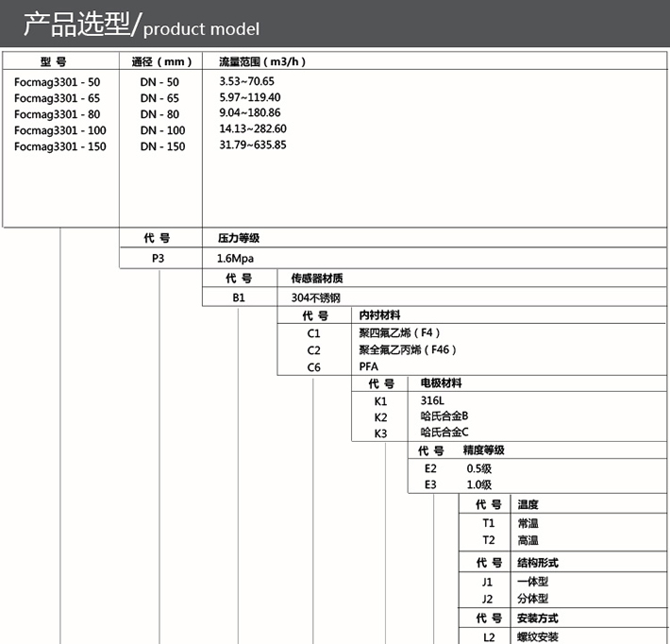Image resolution: width=670 pixels, height=644 pixels.
Task: Click the 分体型 structure type
Action: click(532, 599)
